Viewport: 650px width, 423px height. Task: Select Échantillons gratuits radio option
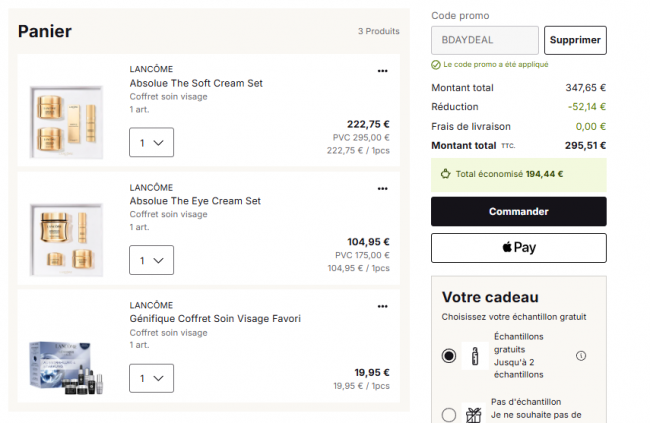(x=449, y=356)
